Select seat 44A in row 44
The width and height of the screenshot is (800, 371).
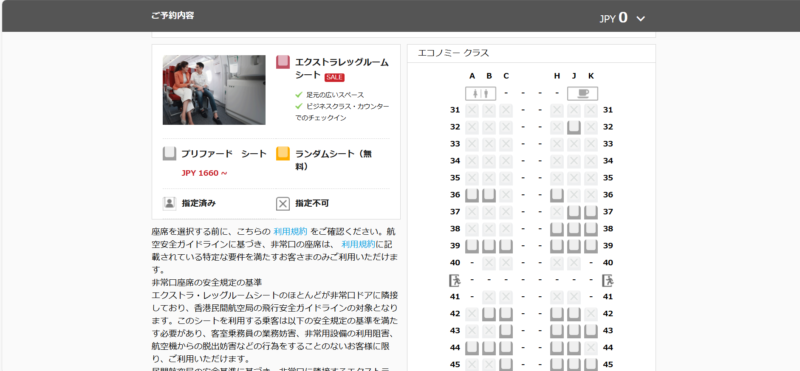472,348
